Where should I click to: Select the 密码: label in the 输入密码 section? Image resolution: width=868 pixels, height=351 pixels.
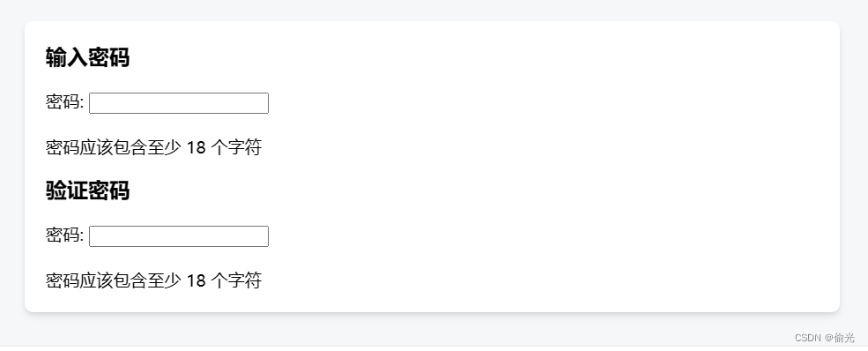pos(64,103)
